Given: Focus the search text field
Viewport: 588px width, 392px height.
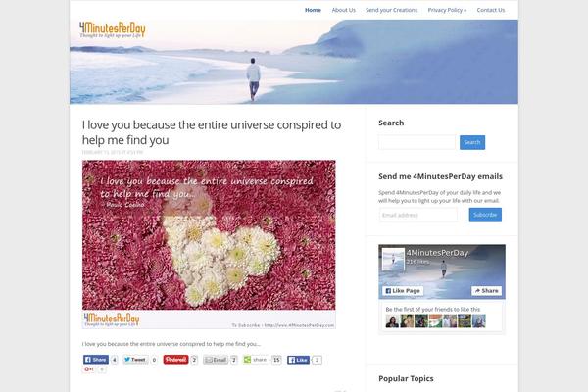Looking at the screenshot, I should [x=417, y=142].
